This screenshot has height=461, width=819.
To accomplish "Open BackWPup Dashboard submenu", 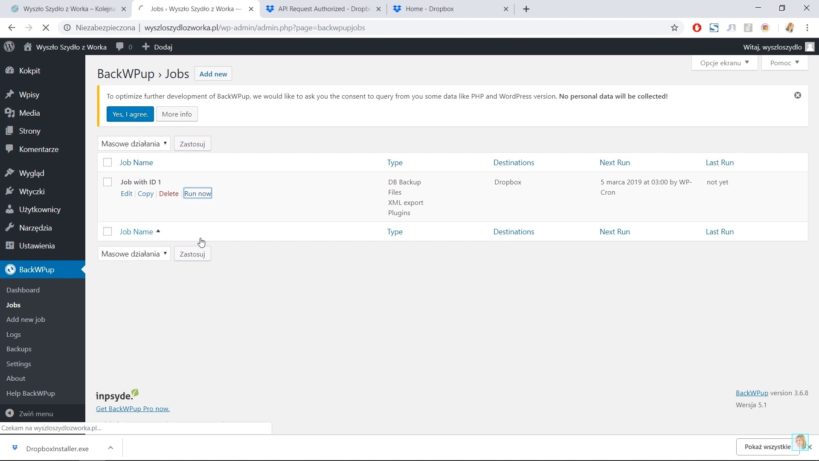I will point(23,290).
